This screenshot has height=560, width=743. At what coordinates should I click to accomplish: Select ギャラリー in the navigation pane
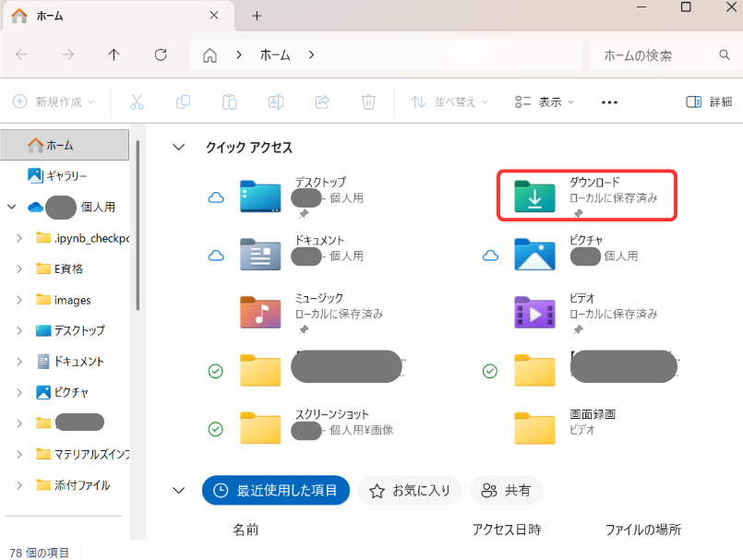[66, 175]
